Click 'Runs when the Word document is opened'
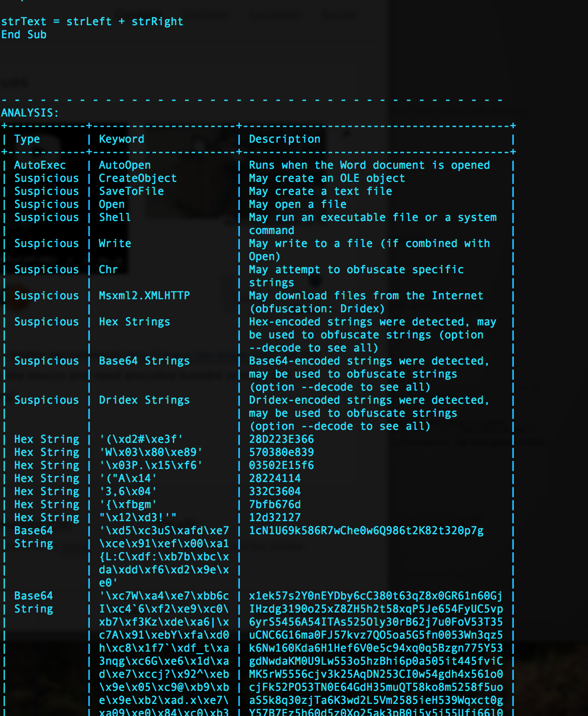This screenshot has width=588, height=716. click(x=369, y=165)
